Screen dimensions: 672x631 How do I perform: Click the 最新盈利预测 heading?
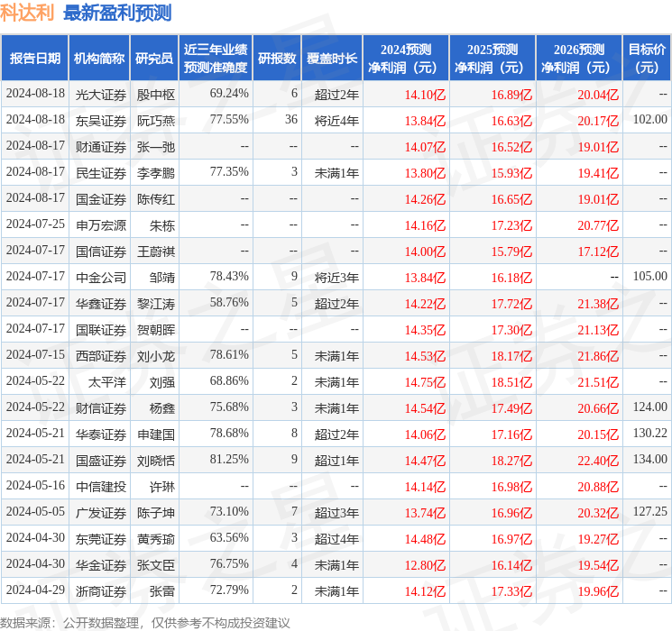[x=117, y=13]
